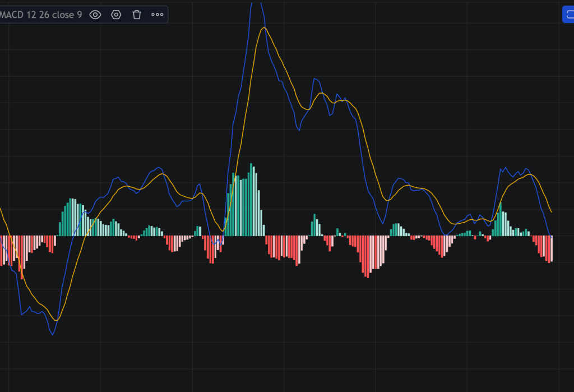The width and height of the screenshot is (574, 392).
Task: Click the lowest trough of the blue line
Action: click(52, 335)
